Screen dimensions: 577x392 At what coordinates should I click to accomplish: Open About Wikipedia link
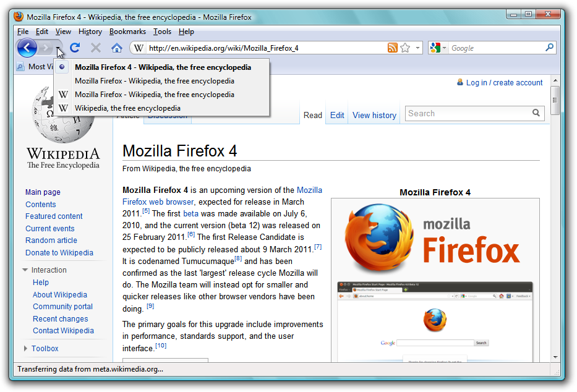point(59,294)
